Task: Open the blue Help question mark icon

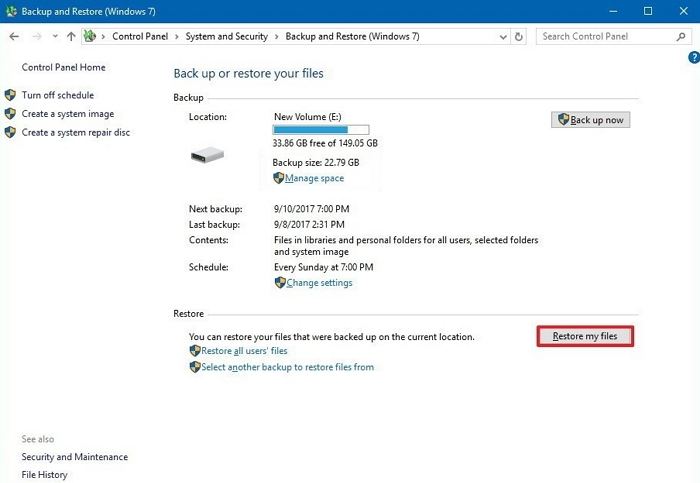Action: [694, 57]
